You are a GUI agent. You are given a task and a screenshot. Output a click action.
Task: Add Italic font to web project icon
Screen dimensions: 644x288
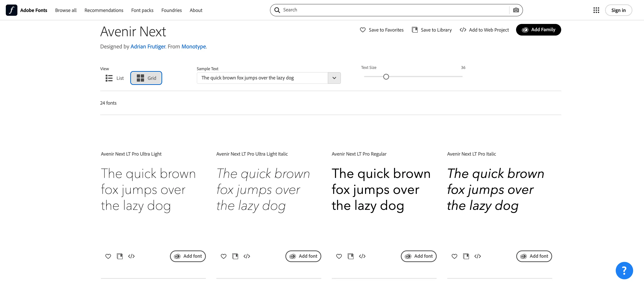click(x=477, y=256)
